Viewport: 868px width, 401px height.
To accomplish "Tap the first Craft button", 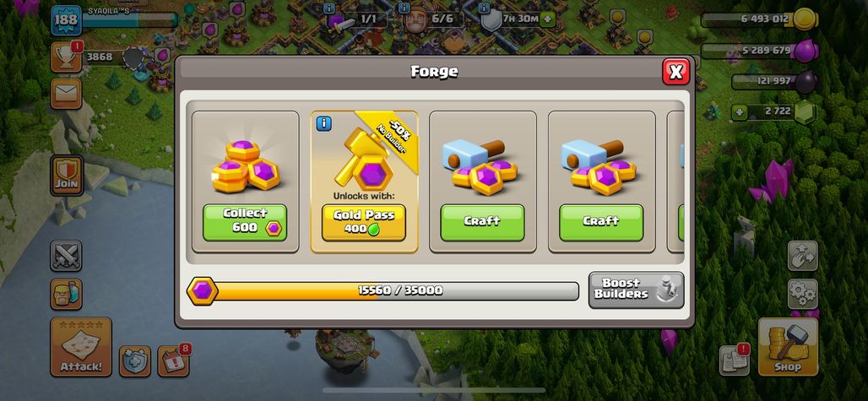I will pyautogui.click(x=482, y=222).
